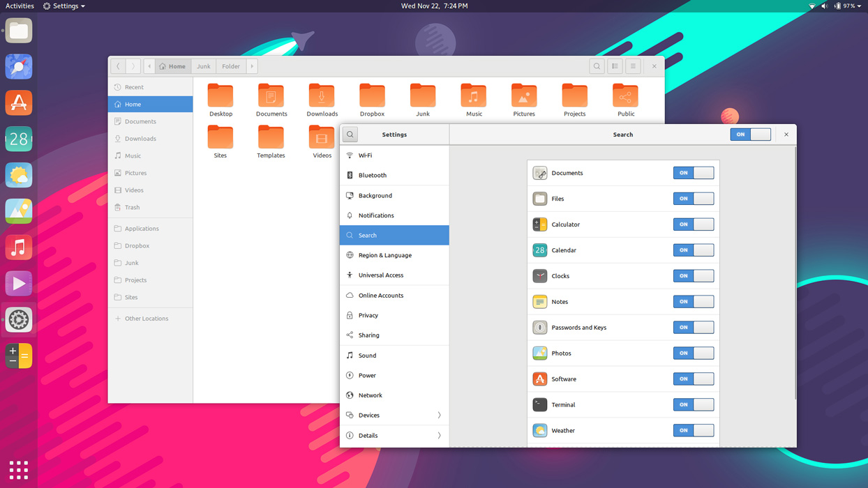Navigate back using the Files back arrow
This screenshot has height=488, width=868.
pos(118,66)
